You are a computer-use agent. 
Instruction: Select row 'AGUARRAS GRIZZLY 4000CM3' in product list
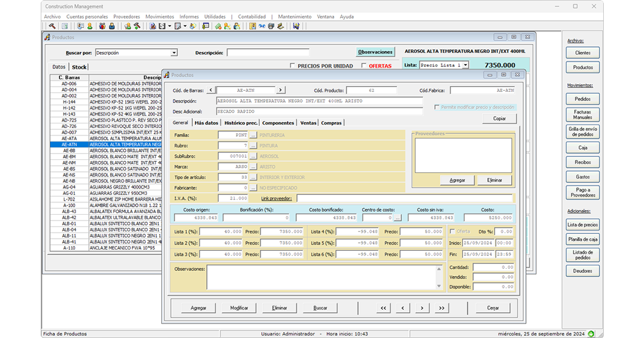click(106, 187)
